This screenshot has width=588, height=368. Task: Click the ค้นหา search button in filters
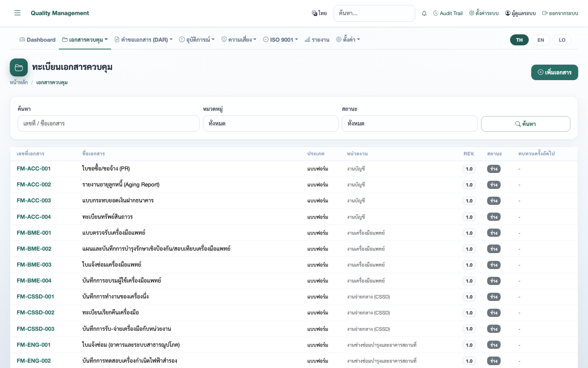pos(526,124)
